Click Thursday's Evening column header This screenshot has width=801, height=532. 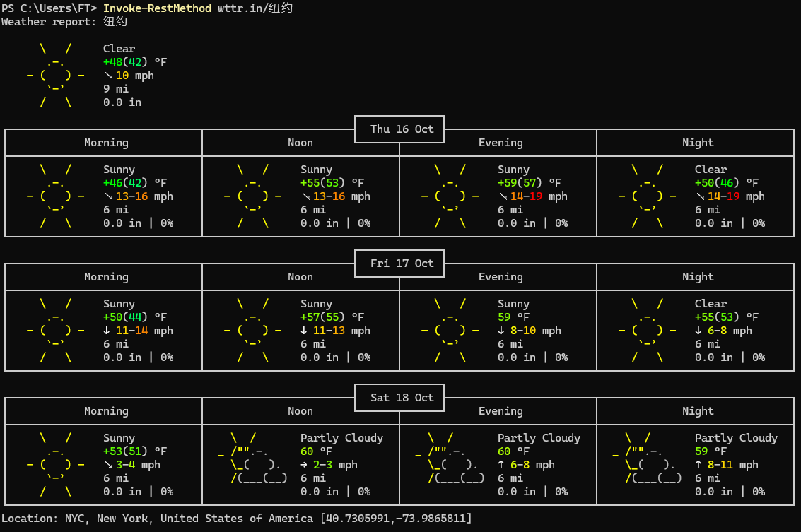click(x=501, y=143)
